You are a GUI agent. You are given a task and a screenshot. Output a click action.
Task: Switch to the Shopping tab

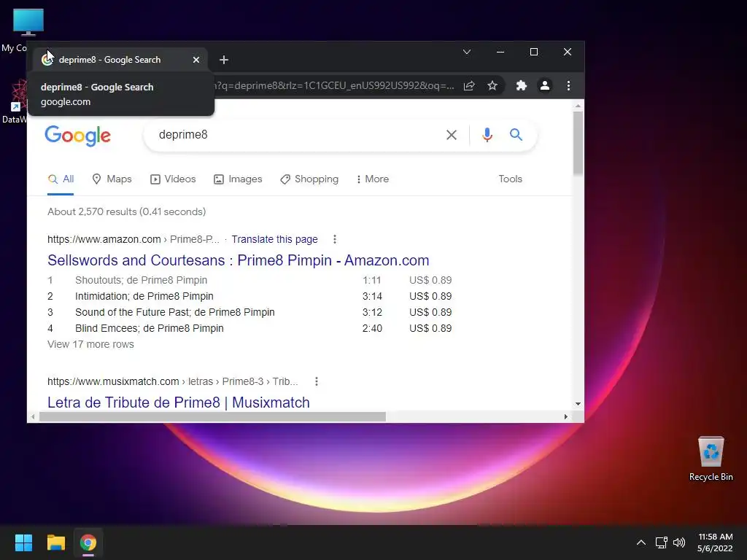click(x=309, y=179)
